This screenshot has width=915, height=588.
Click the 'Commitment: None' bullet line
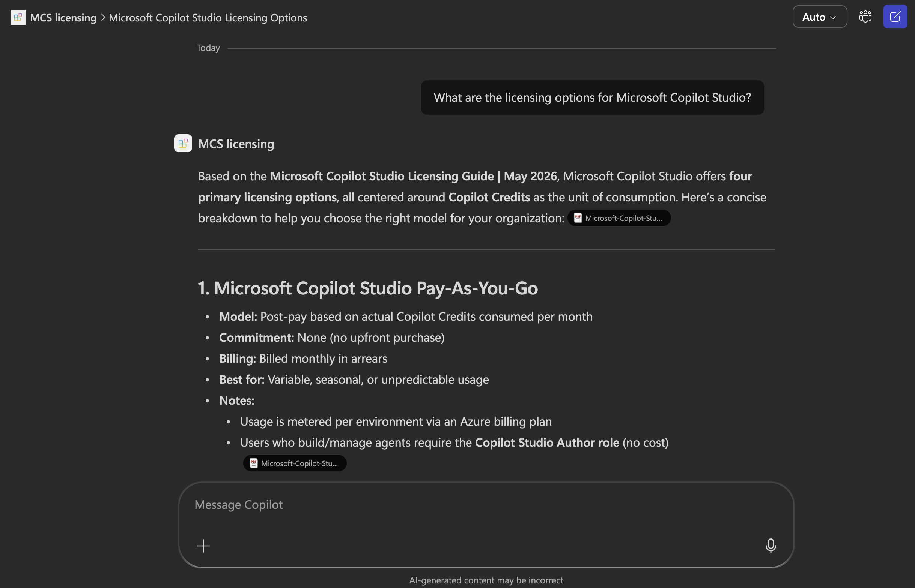click(332, 337)
